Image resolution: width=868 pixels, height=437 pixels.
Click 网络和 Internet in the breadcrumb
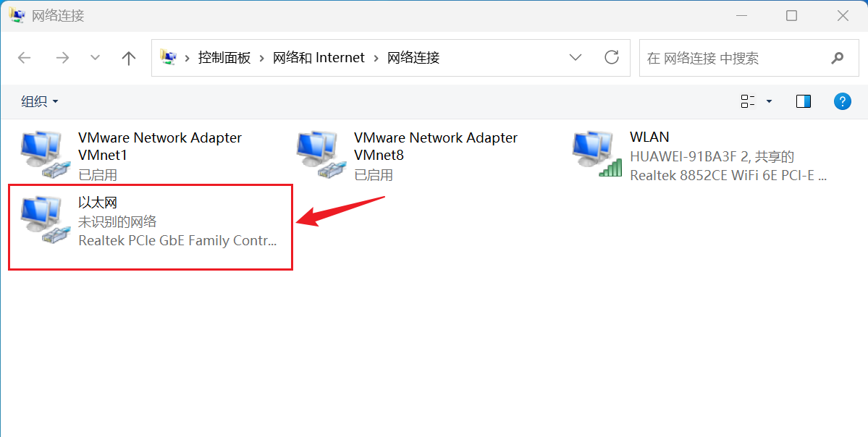(x=319, y=58)
